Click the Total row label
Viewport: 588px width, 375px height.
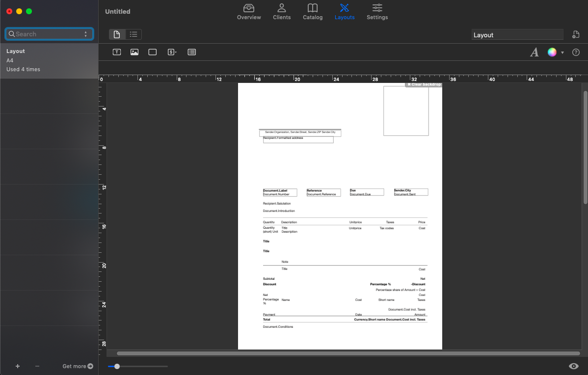pos(267,320)
